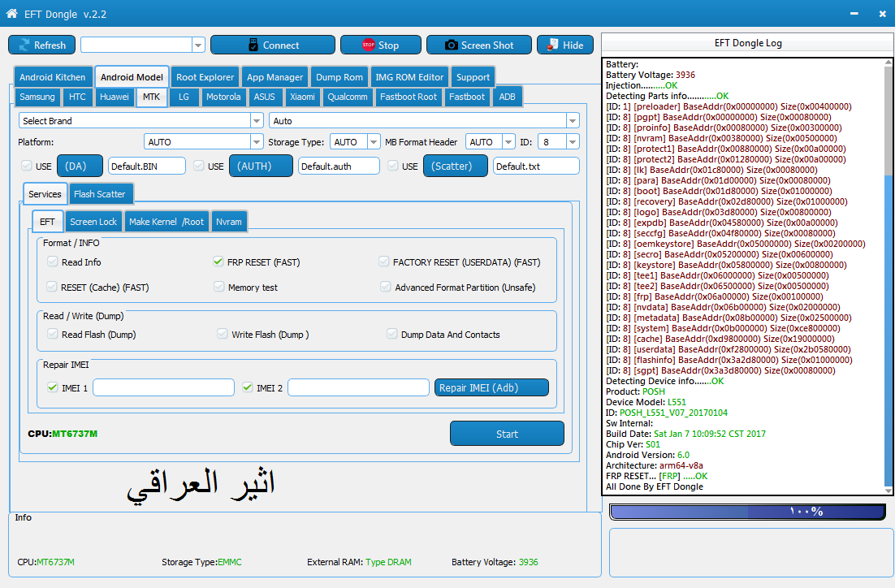This screenshot has width=895, height=588.
Task: Click the Default.txt field
Action: point(536,166)
